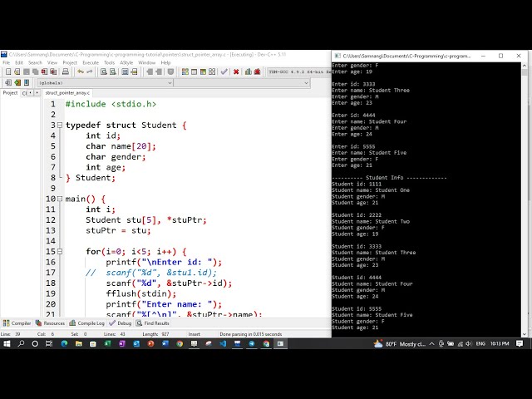Click the Windows Start button
This screenshot has height=399, width=532.
[7, 343]
